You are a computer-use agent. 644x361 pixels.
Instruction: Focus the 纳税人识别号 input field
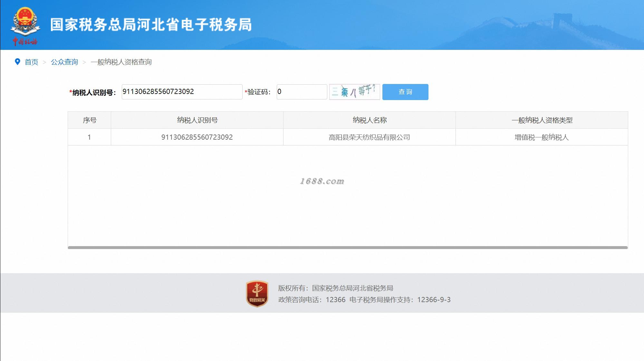[x=182, y=92]
